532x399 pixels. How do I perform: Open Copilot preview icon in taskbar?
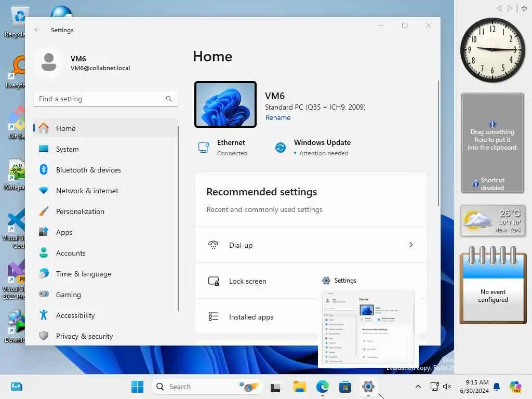click(515, 387)
